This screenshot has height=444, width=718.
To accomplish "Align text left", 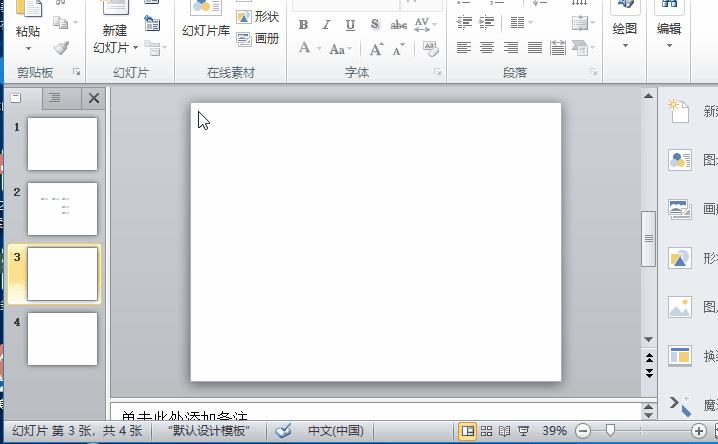I will coord(464,48).
